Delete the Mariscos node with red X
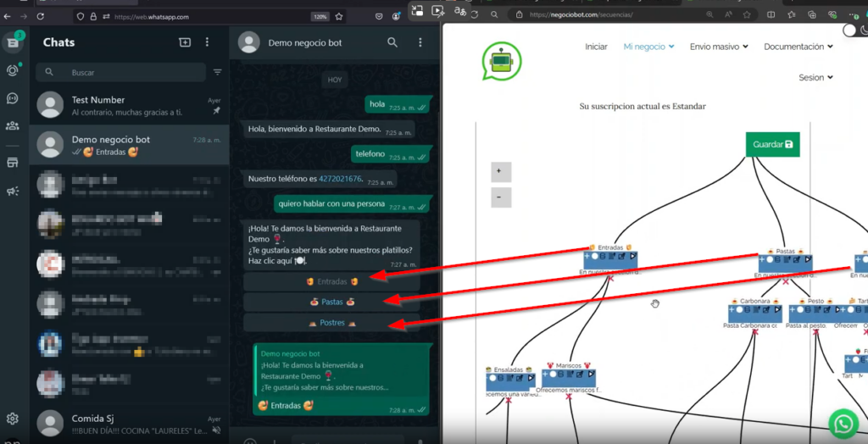The height and width of the screenshot is (444, 868). [x=569, y=397]
